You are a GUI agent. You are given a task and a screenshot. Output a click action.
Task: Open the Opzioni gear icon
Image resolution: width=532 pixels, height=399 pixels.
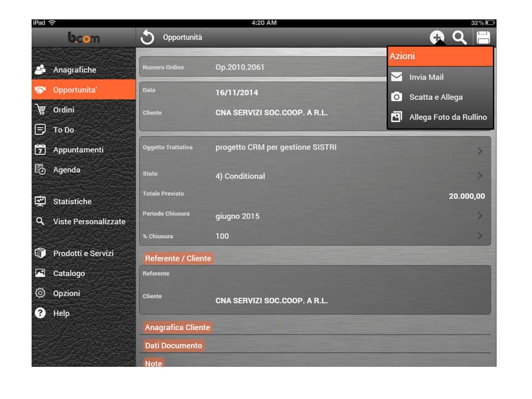(40, 293)
